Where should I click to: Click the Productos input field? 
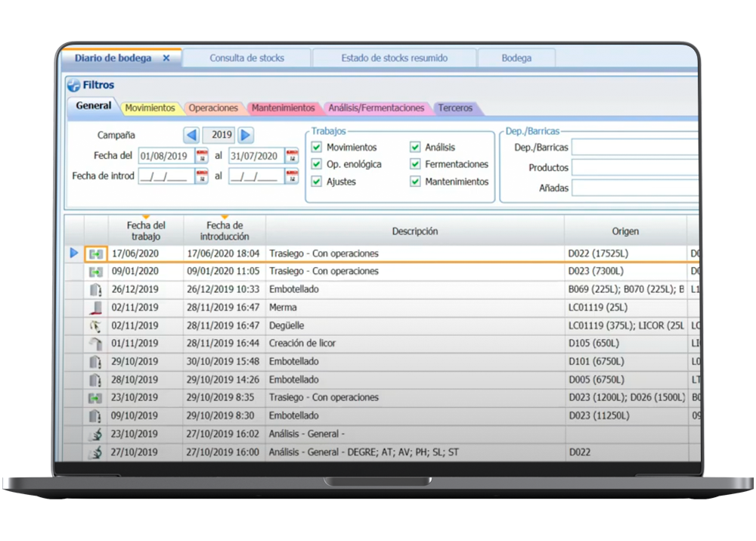(635, 167)
